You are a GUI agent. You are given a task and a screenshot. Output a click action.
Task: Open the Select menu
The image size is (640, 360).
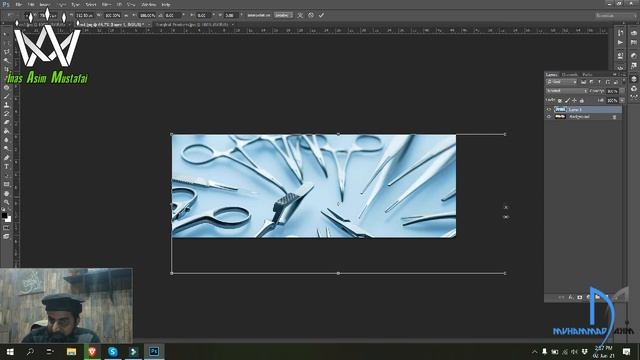coord(91,4)
